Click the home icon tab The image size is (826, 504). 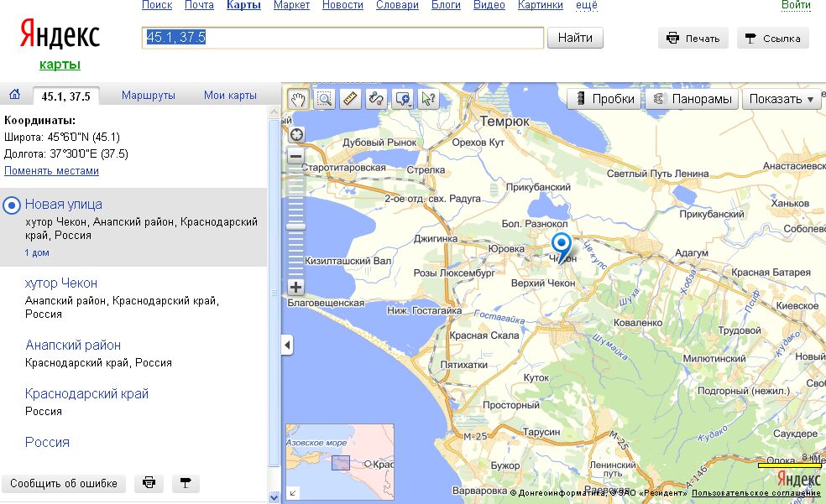click(14, 95)
